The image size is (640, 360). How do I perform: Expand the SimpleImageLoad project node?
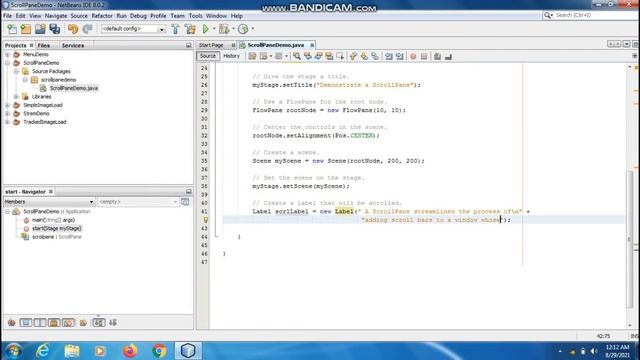pyautogui.click(x=7, y=105)
